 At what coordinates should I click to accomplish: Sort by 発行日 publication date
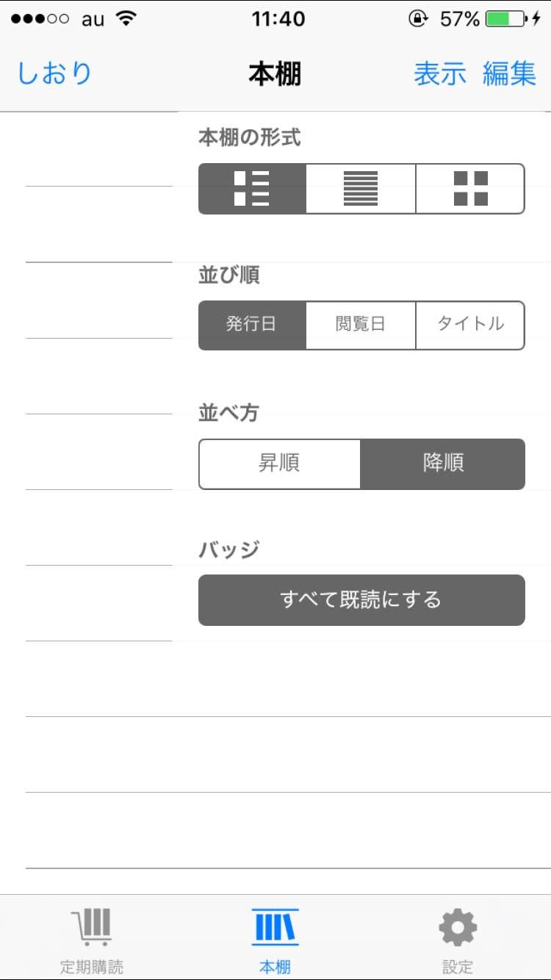(x=252, y=325)
